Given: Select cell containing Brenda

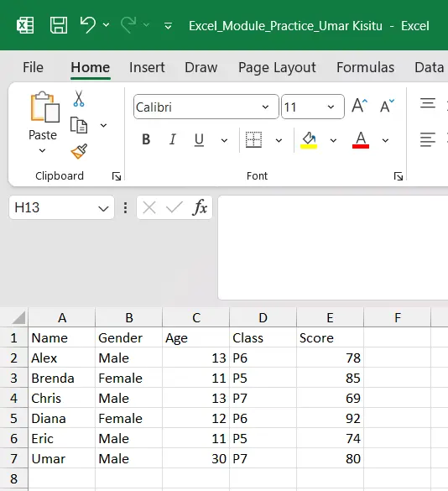Looking at the screenshot, I should (x=62, y=378).
